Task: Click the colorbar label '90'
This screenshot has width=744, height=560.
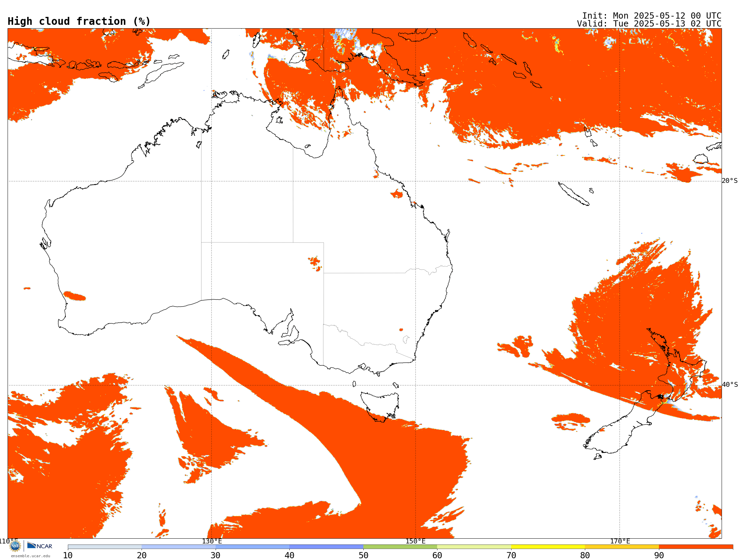Action: [659, 556]
